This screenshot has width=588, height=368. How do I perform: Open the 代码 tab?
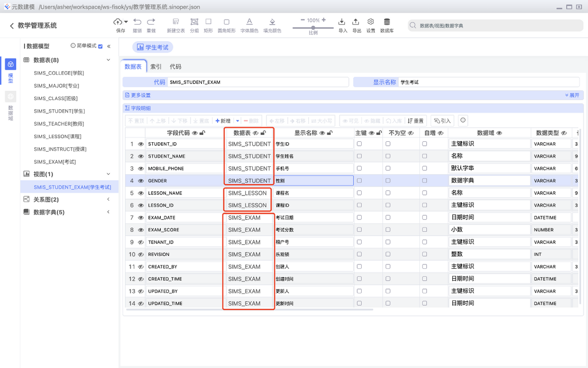click(x=175, y=67)
